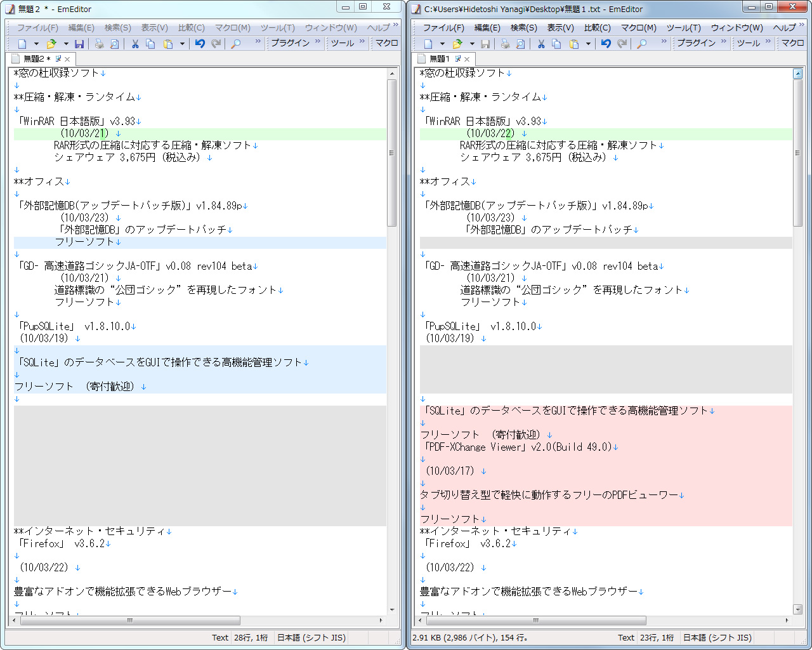
Task: Open マクロ(M) menu in left window
Action: coord(232,28)
